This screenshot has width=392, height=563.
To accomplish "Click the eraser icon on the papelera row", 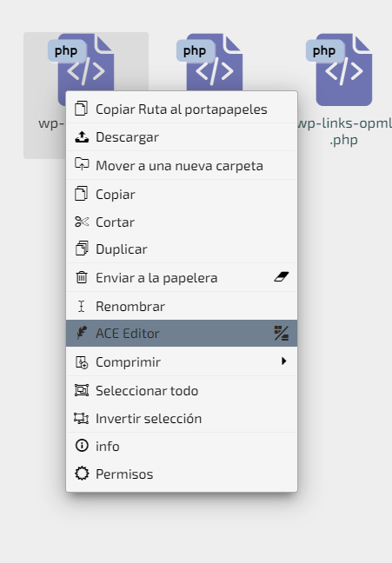I will (282, 277).
